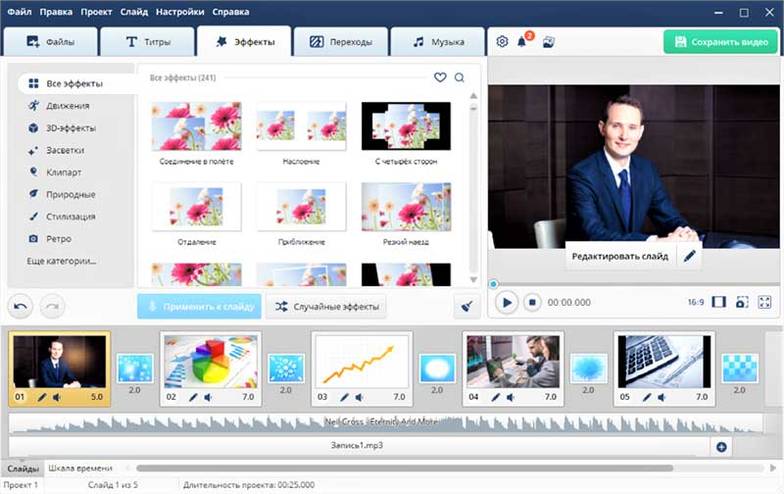Edit slide 03 with its pencil icon
Image resolution: width=784 pixels, height=494 pixels.
(x=344, y=397)
